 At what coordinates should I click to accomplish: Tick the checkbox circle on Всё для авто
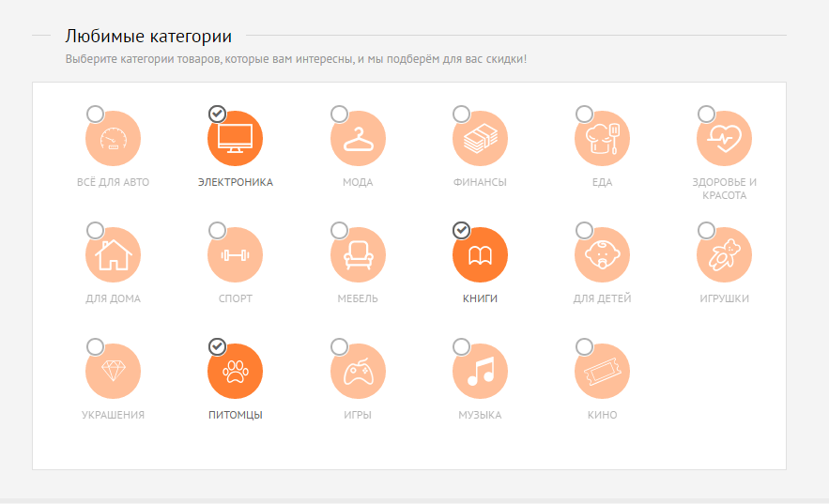click(x=95, y=114)
